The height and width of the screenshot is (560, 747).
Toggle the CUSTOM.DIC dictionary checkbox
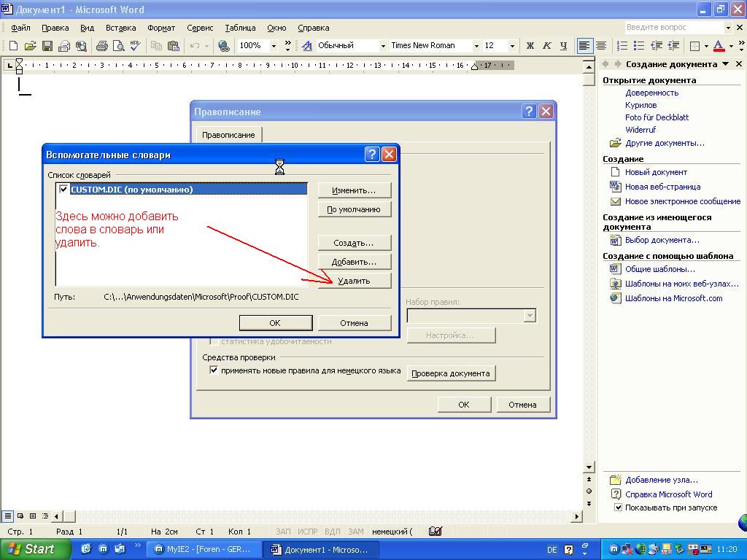click(63, 189)
